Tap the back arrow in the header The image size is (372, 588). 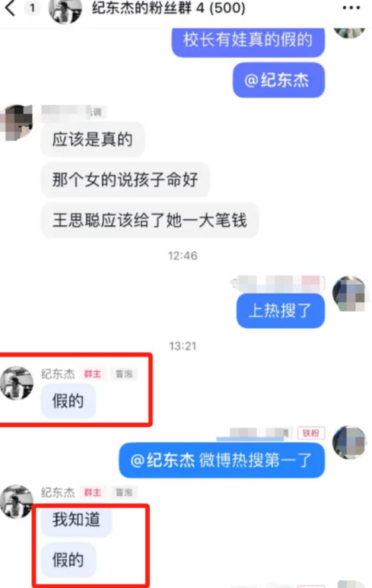(x=10, y=8)
